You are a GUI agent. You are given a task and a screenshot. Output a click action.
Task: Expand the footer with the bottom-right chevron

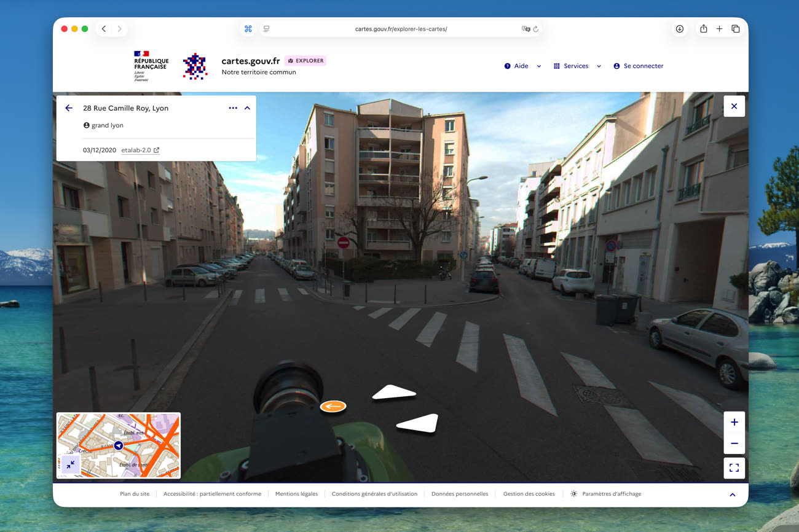click(732, 495)
